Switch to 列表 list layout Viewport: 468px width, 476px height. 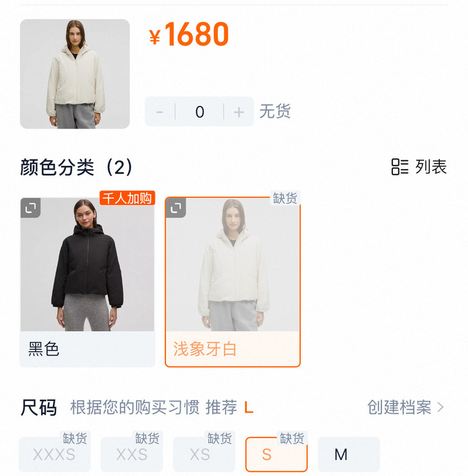pos(431,167)
